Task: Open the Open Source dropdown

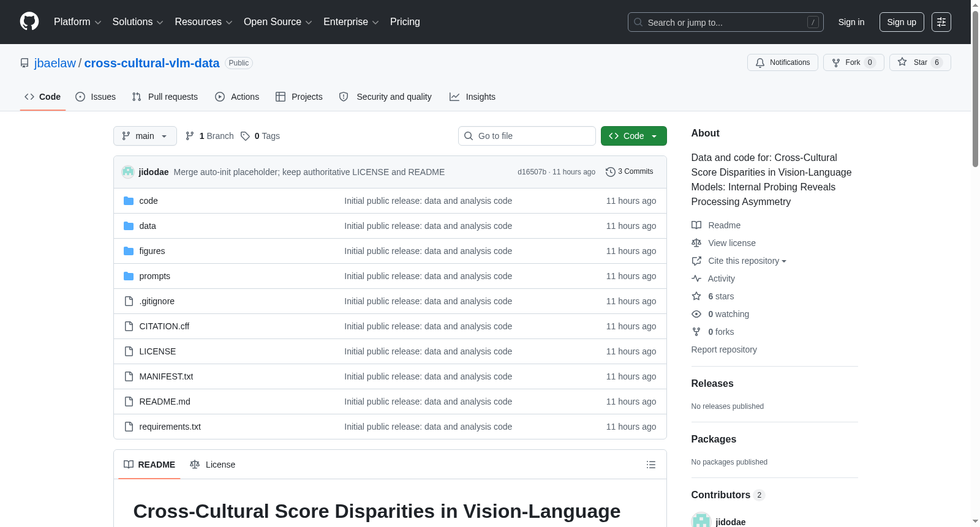Action: [x=278, y=22]
